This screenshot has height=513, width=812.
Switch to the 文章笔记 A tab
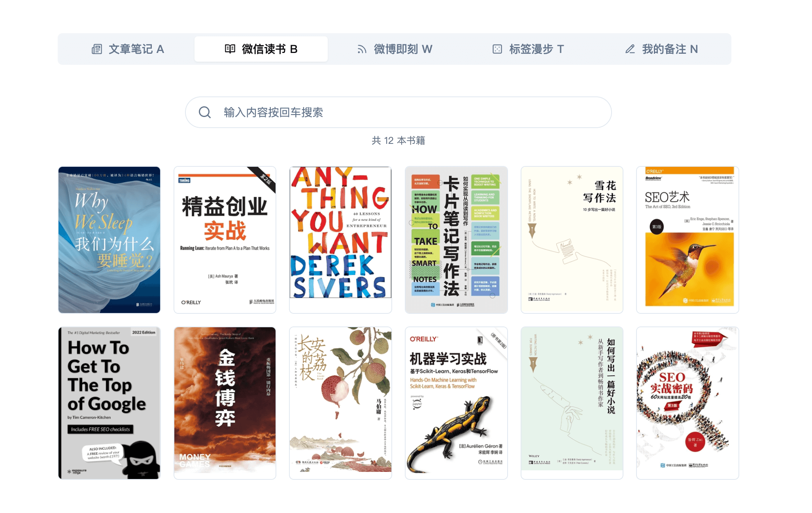coord(128,49)
